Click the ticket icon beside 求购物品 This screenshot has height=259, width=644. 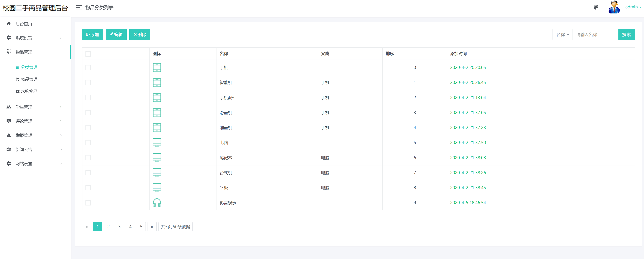pyautogui.click(x=17, y=91)
